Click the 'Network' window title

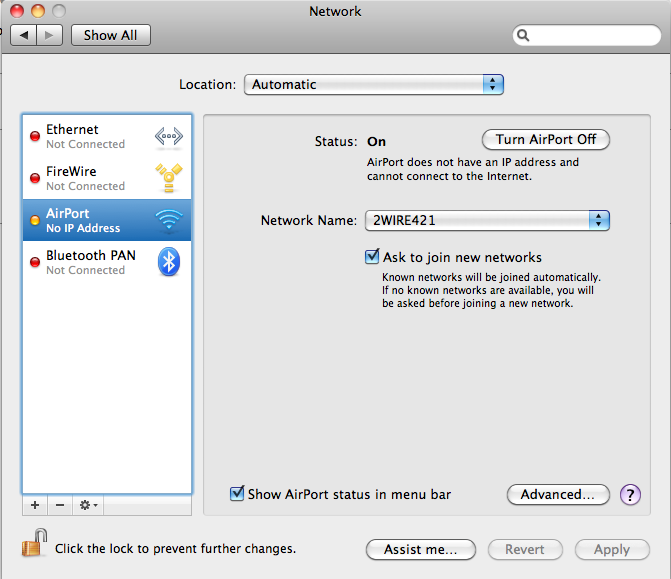point(335,11)
